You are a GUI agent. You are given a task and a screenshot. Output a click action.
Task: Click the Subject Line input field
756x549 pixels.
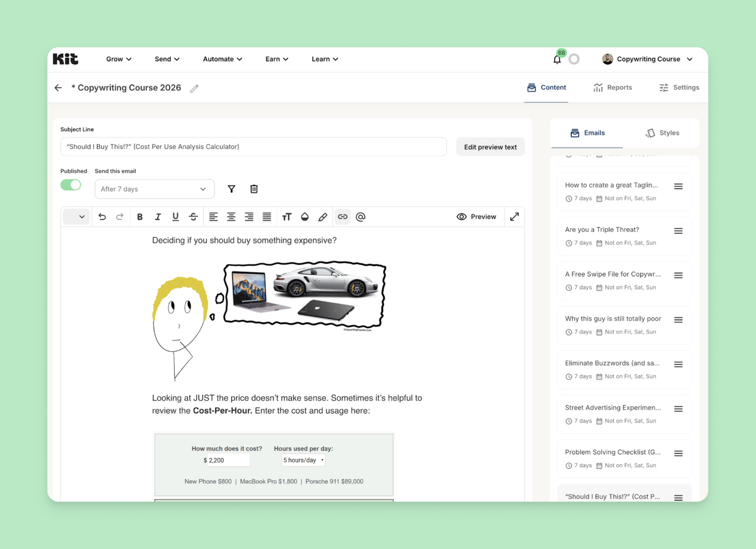253,147
